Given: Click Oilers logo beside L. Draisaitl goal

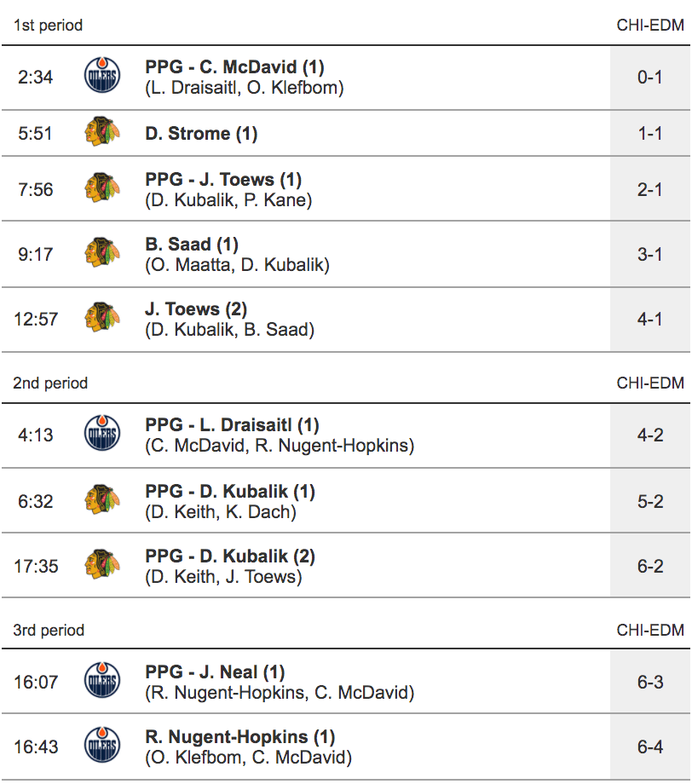Looking at the screenshot, I should (x=102, y=435).
